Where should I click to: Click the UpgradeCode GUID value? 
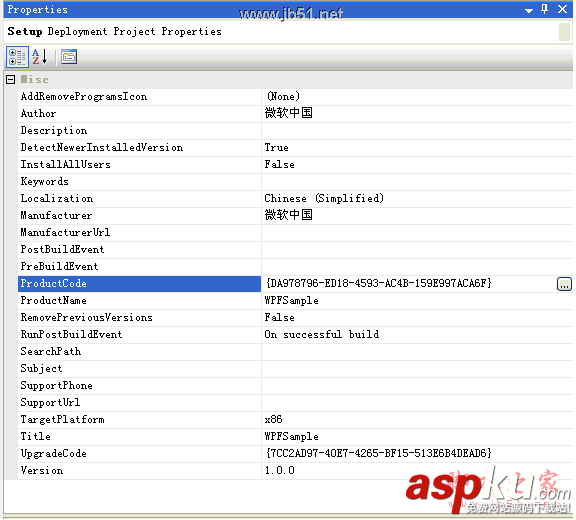pyautogui.click(x=378, y=454)
